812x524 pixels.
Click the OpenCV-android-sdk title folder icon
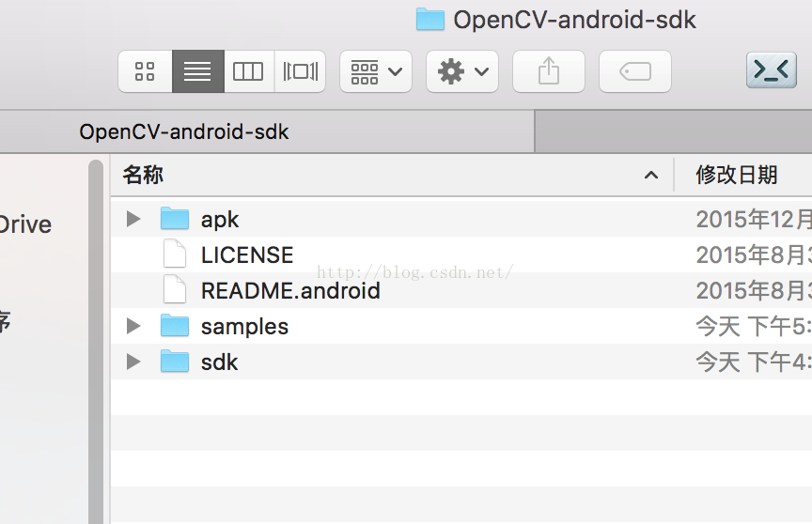pos(430,20)
